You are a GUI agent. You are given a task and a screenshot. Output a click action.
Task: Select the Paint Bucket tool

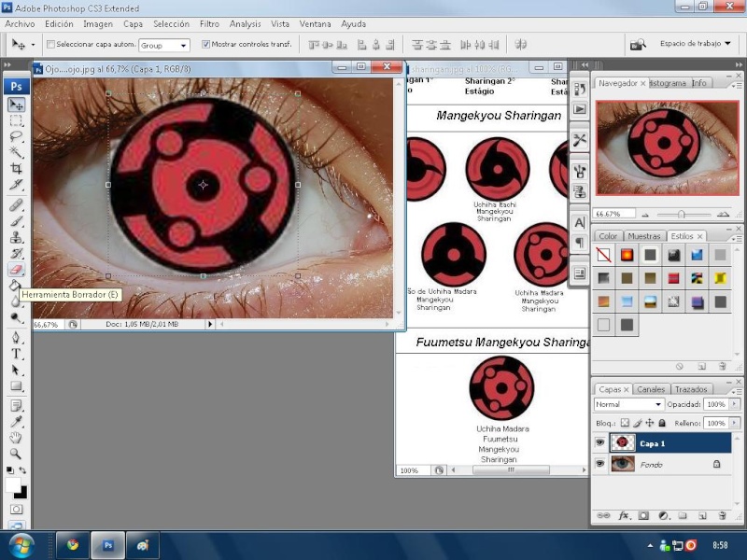click(x=15, y=286)
